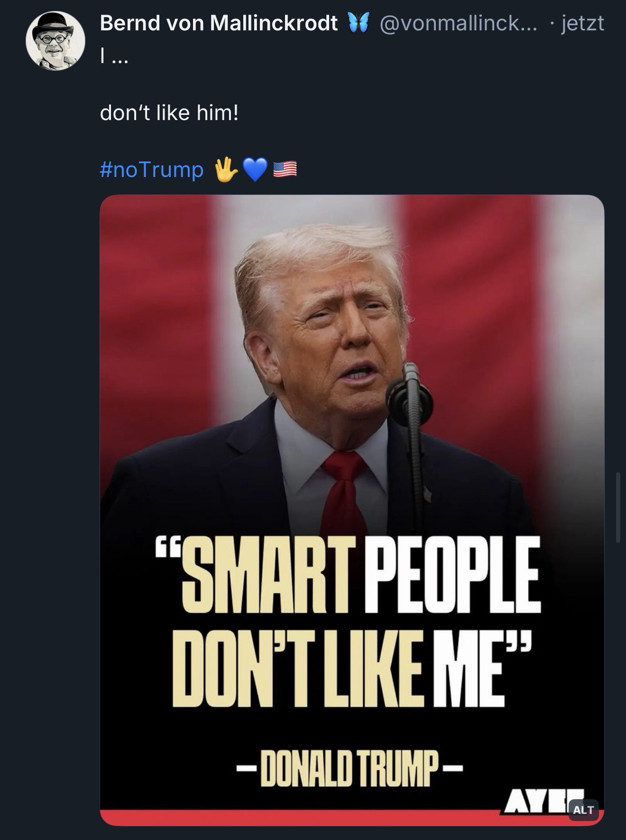Open the #noTrump hashtag feed

151,169
